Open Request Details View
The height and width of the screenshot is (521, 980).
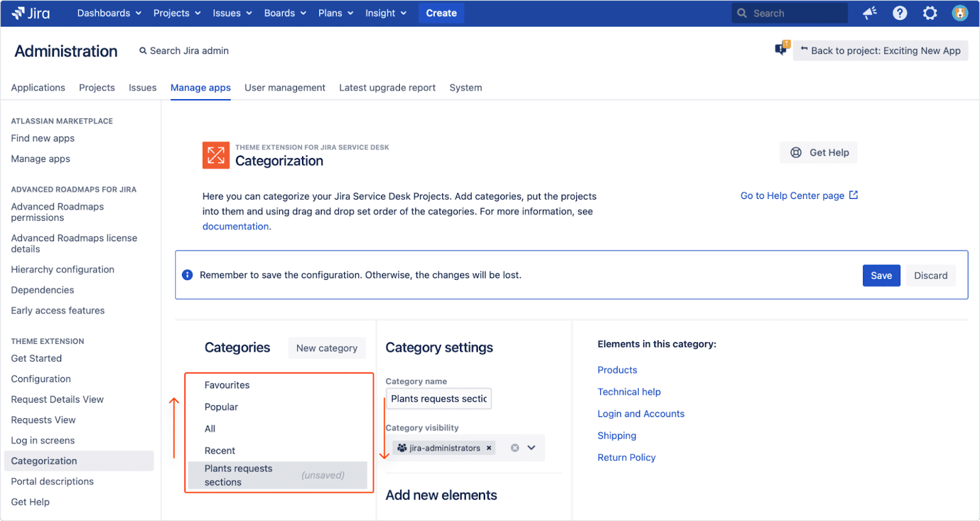point(58,399)
